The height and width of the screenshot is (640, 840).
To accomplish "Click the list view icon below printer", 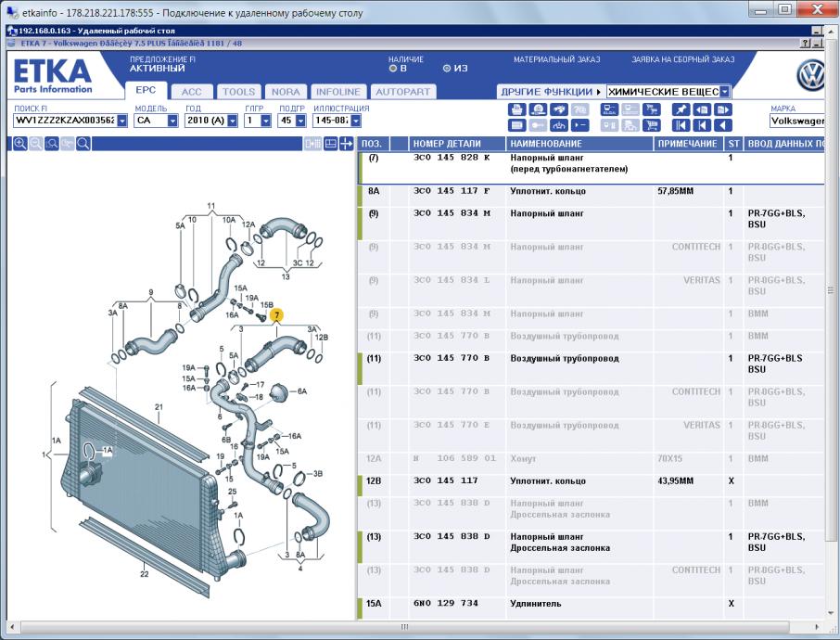I will point(516,125).
